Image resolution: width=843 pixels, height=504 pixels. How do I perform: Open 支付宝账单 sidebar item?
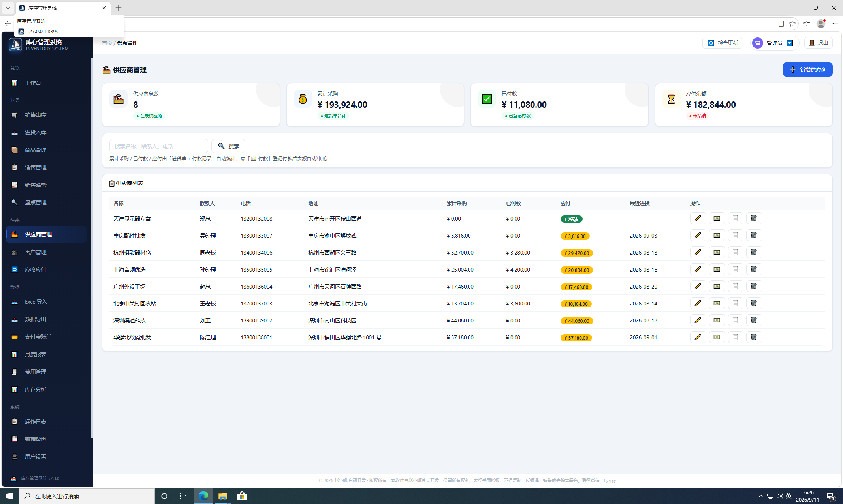pyautogui.click(x=46, y=337)
